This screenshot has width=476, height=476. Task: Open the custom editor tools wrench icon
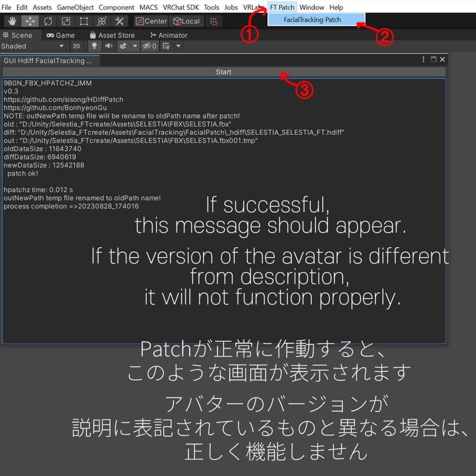tap(119, 21)
